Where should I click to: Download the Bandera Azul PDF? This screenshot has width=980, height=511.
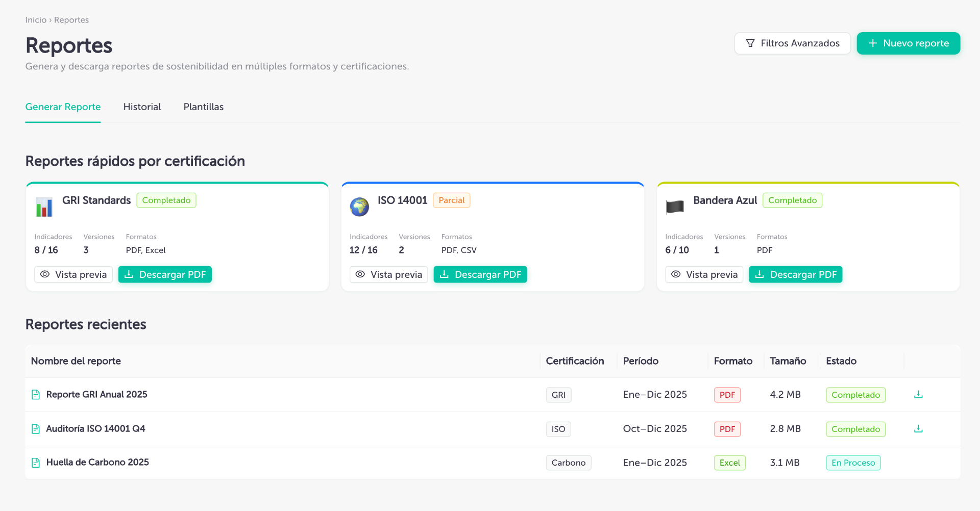click(796, 274)
